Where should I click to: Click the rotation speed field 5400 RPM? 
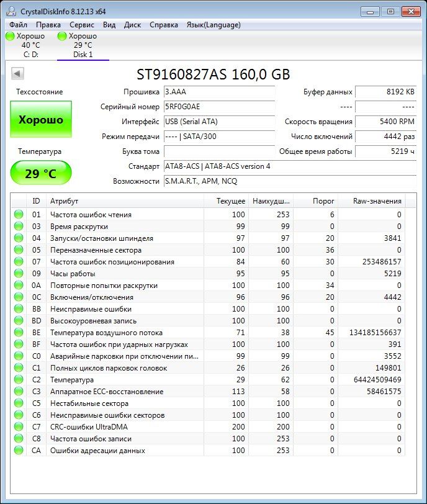(385, 122)
